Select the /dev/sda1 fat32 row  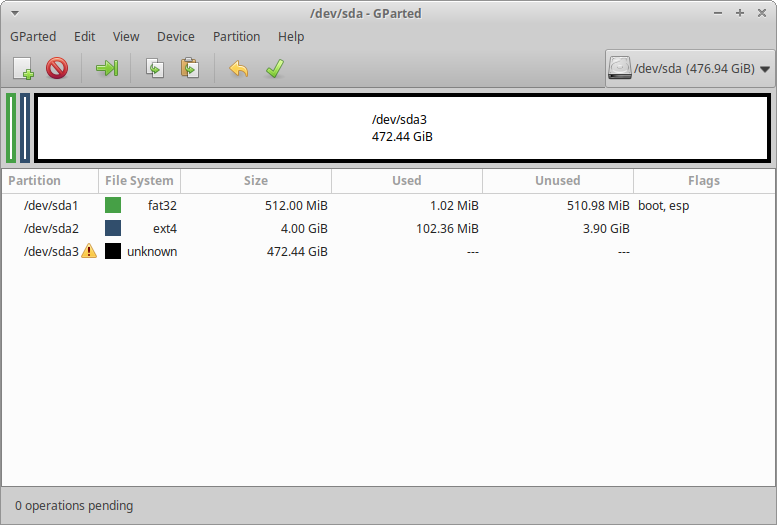tap(388, 205)
